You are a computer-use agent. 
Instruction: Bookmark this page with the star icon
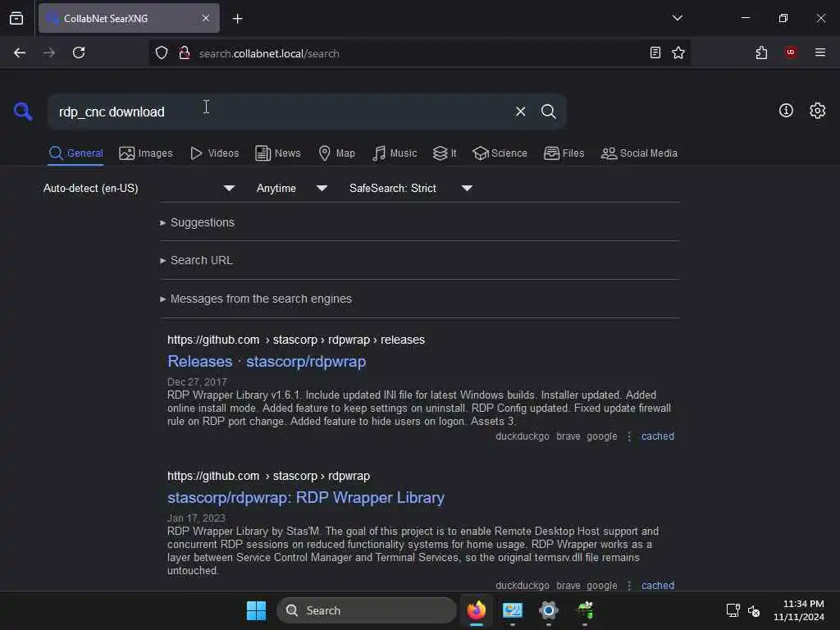click(x=678, y=52)
